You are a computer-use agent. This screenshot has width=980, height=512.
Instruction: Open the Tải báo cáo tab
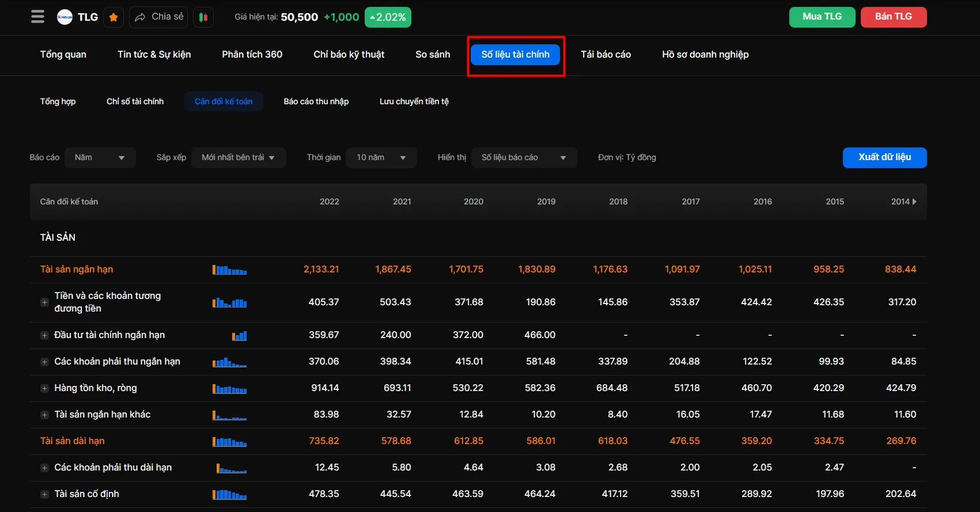[x=606, y=55]
